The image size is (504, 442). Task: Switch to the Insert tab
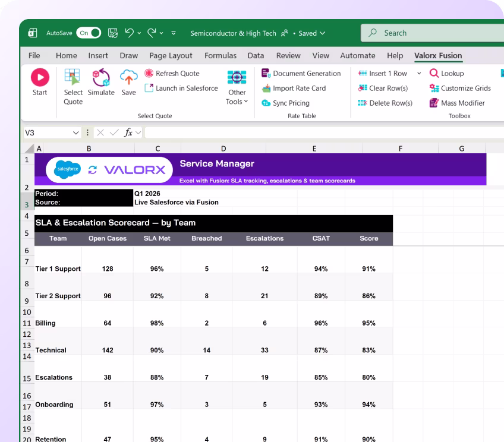98,56
